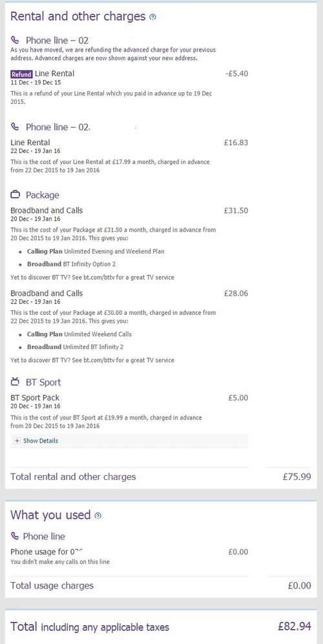Click phone icon of first Phone line section

(16, 40)
